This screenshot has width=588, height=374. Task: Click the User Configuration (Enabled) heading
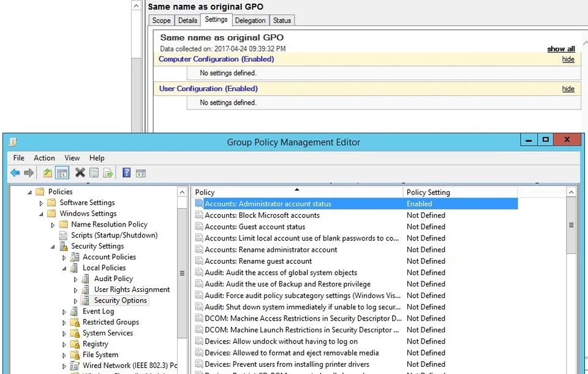(208, 89)
